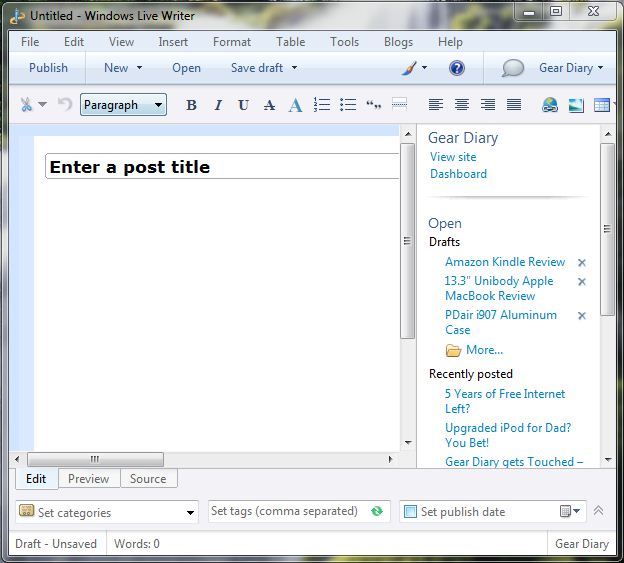Insert a numbered list
The height and width of the screenshot is (563, 624).
click(x=322, y=105)
